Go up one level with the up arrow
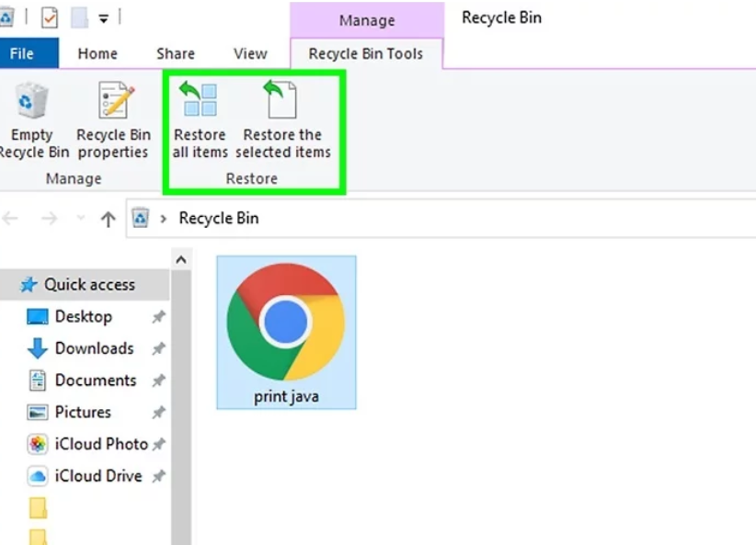The image size is (756, 545). tap(108, 219)
